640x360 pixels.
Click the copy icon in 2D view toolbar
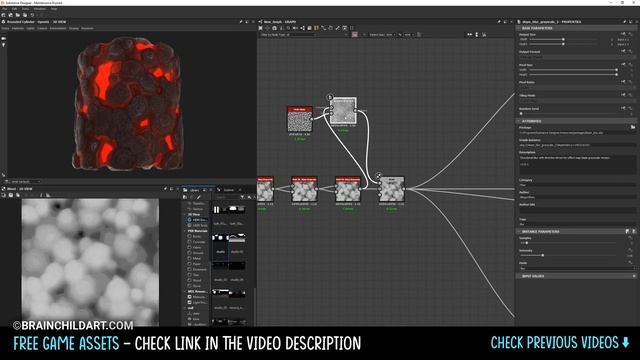pyautogui.click(x=18, y=195)
